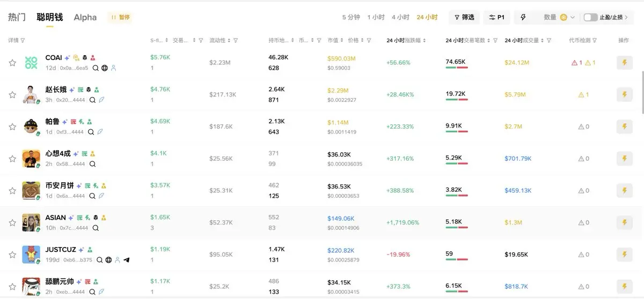Screen dimensions: 644x299
Task: Favorite the 赵长娥 token
Action: click(x=12, y=95)
